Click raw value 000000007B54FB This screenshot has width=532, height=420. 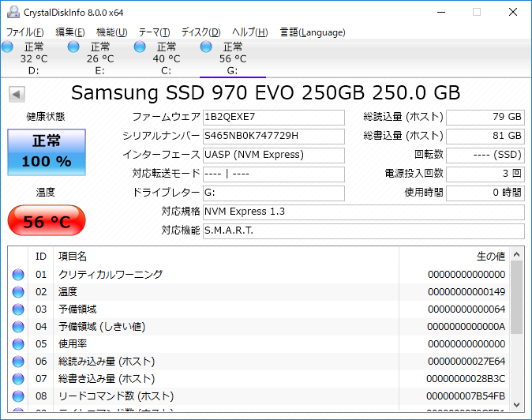(466, 396)
